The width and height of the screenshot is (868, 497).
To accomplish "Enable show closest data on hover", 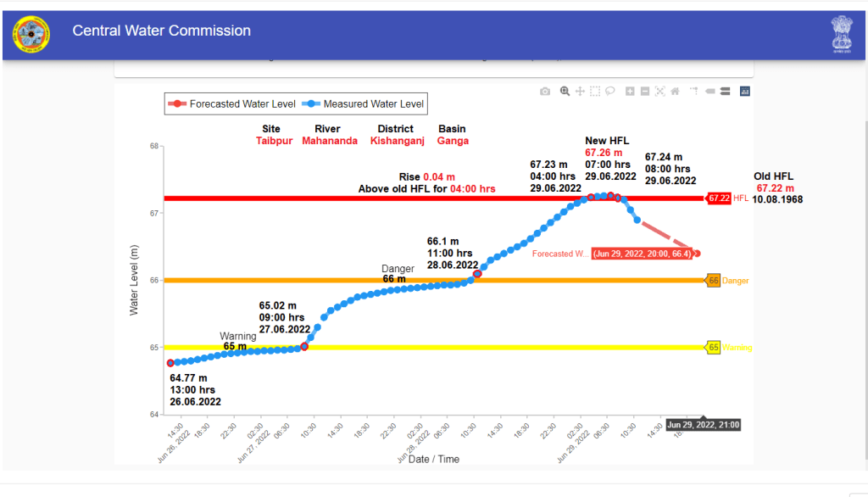I will (710, 92).
